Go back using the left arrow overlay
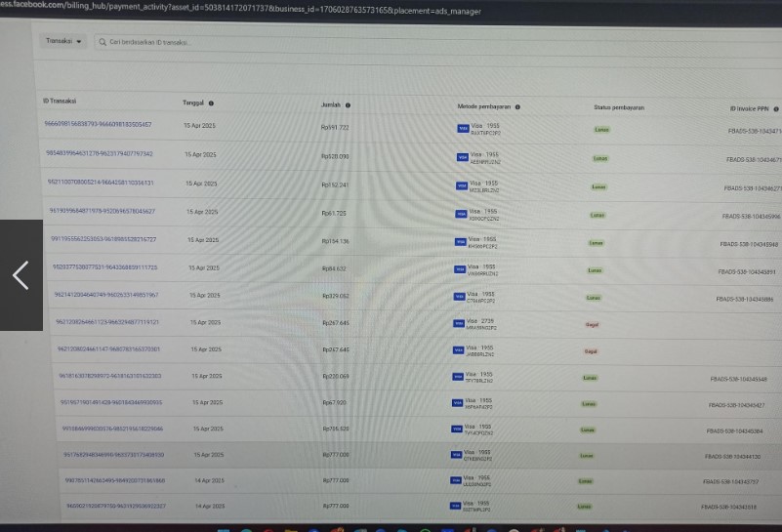Image resolution: width=782 pixels, height=532 pixels. (21, 275)
